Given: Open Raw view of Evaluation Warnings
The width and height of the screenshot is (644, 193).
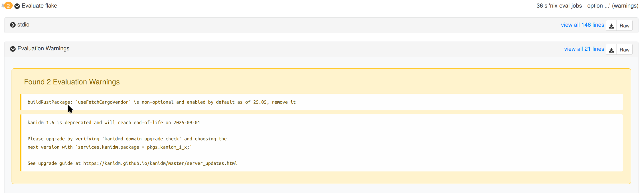Looking at the screenshot, I should (x=624, y=50).
